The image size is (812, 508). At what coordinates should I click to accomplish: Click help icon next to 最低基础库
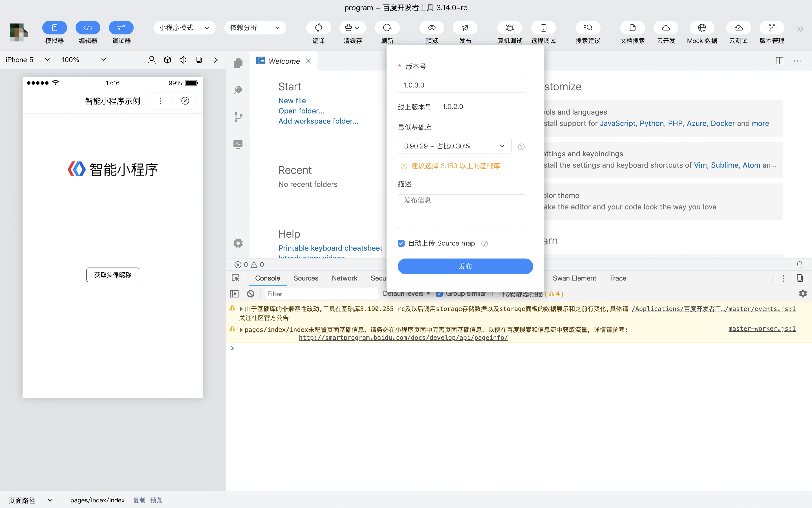(521, 146)
